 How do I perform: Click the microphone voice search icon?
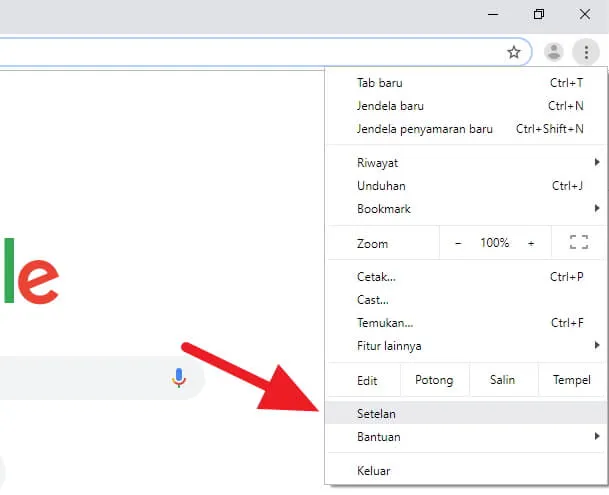coord(179,377)
